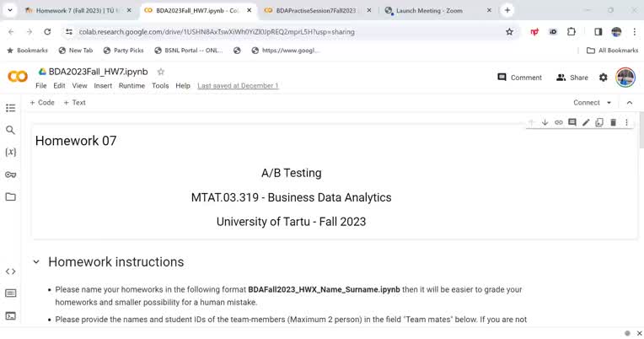644x339 pixels.
Task: Bookmark this page with star icon
Action: 509,32
